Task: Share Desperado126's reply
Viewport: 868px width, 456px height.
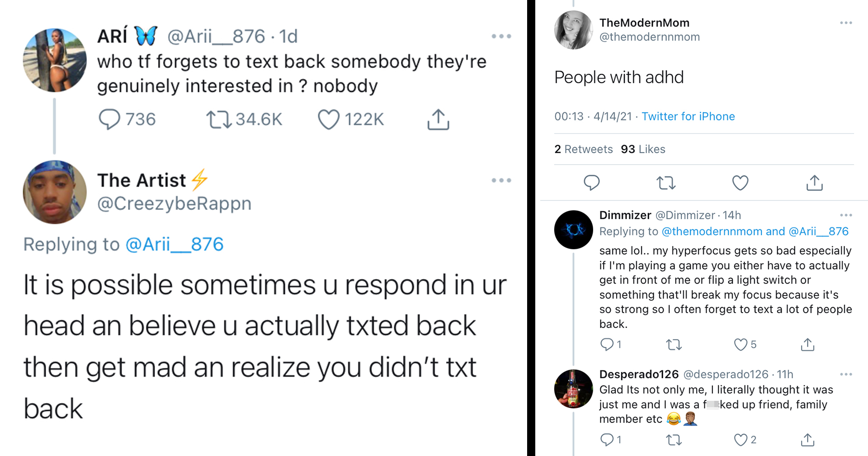Action: click(807, 439)
